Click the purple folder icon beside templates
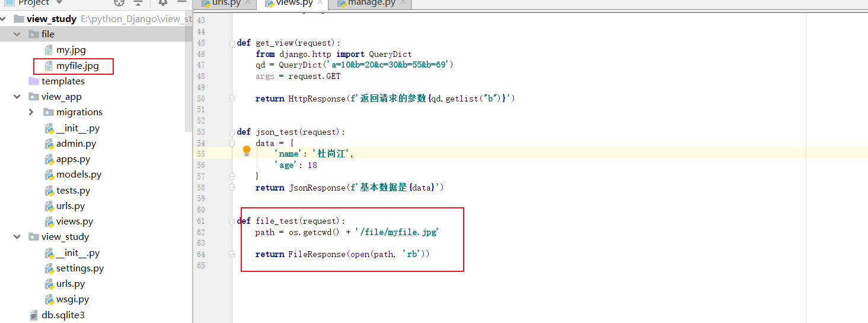The height and width of the screenshot is (323, 868). coord(34,81)
